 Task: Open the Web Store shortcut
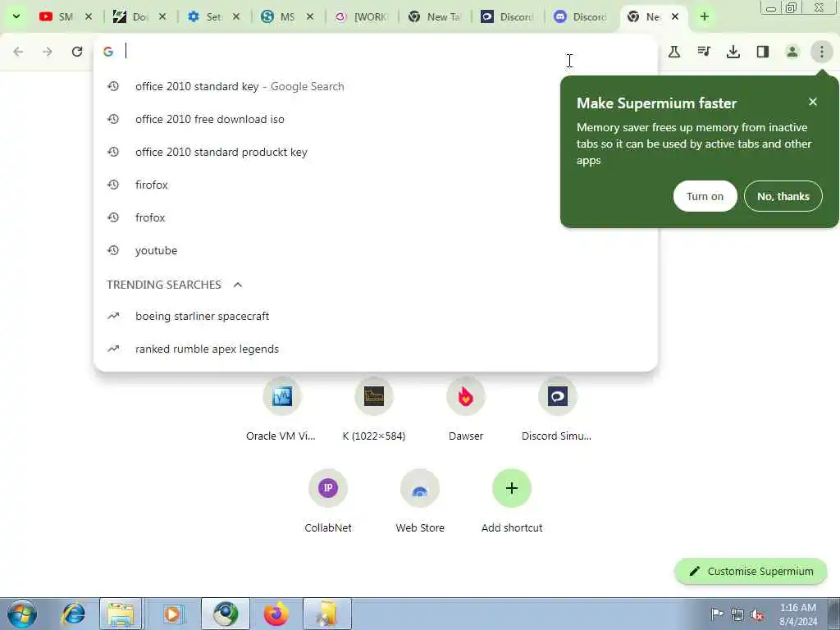[x=420, y=502]
